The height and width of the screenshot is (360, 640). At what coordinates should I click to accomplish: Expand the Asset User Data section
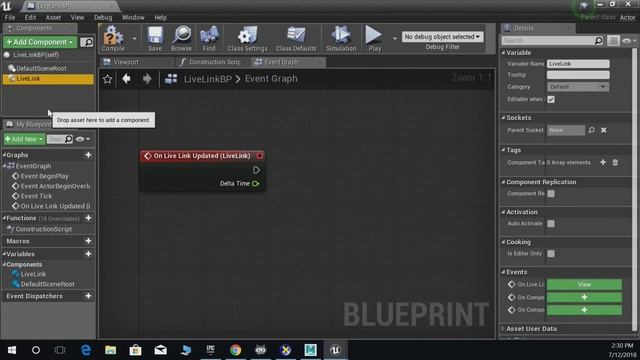(x=503, y=329)
